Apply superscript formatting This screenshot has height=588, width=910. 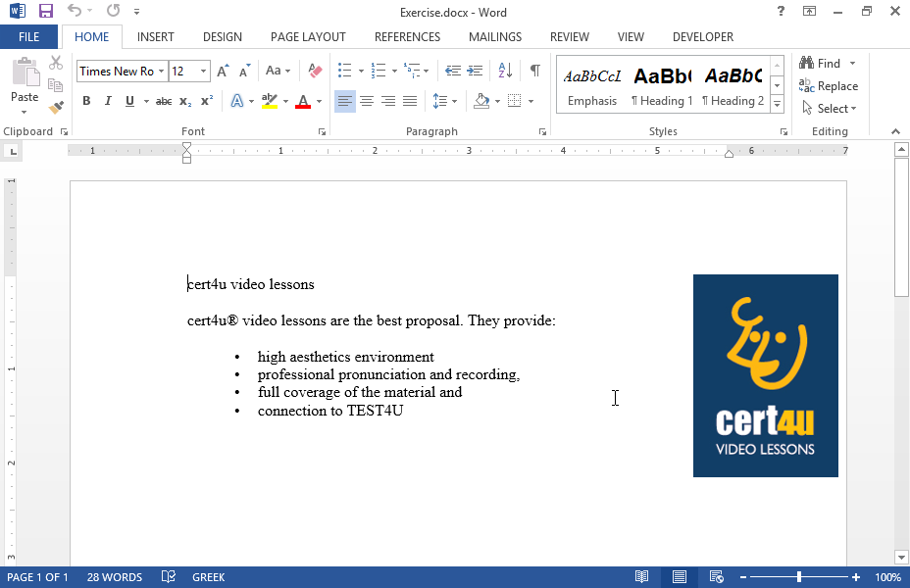point(207,101)
